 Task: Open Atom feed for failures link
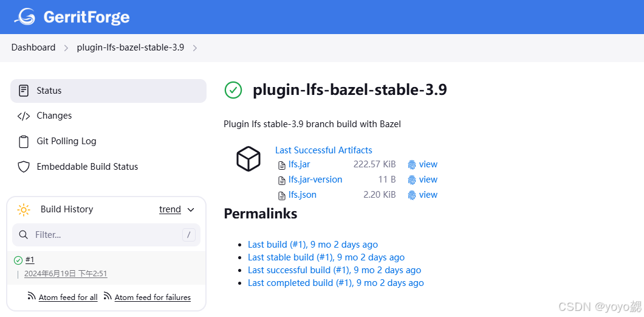[x=152, y=298]
